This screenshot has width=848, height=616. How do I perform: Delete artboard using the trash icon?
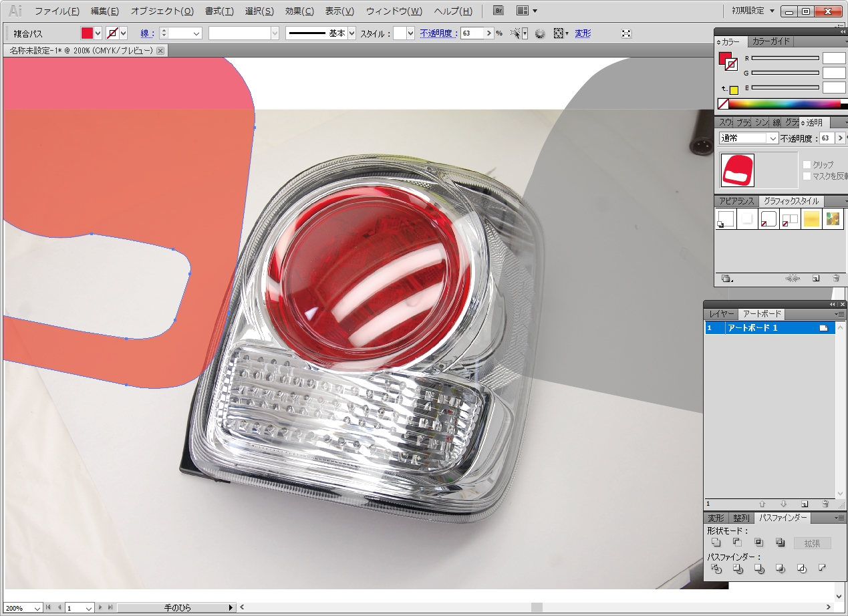[x=825, y=504]
